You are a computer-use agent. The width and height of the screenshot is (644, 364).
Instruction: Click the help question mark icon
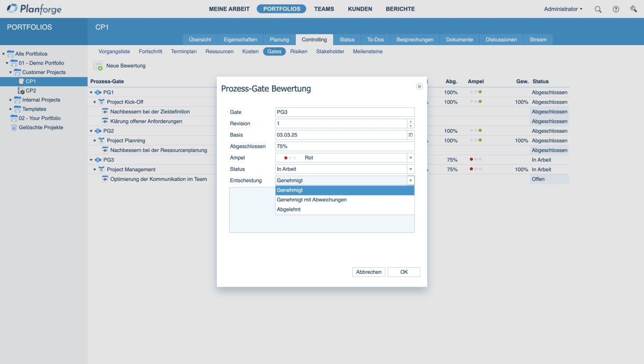[x=616, y=9]
